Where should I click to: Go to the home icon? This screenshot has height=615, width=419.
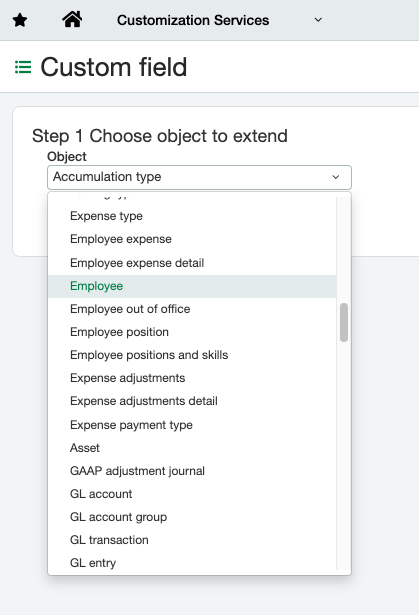click(73, 19)
